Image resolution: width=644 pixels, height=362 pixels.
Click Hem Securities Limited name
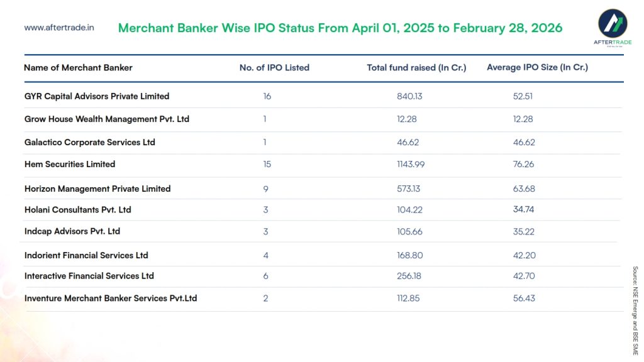point(70,164)
